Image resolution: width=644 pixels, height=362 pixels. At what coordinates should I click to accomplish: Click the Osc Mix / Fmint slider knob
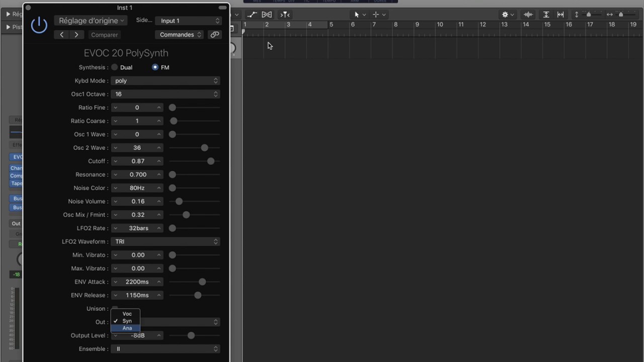click(186, 215)
